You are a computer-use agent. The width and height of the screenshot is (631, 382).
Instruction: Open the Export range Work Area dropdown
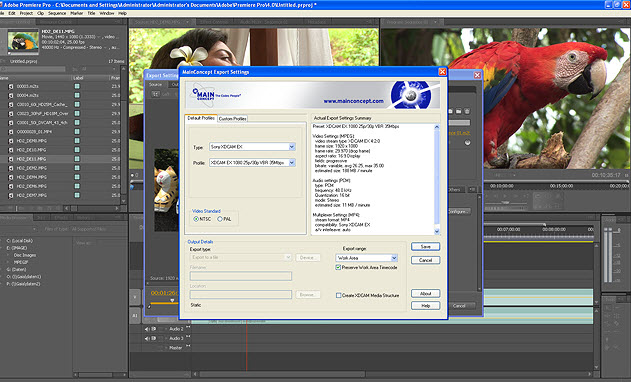tap(367, 258)
